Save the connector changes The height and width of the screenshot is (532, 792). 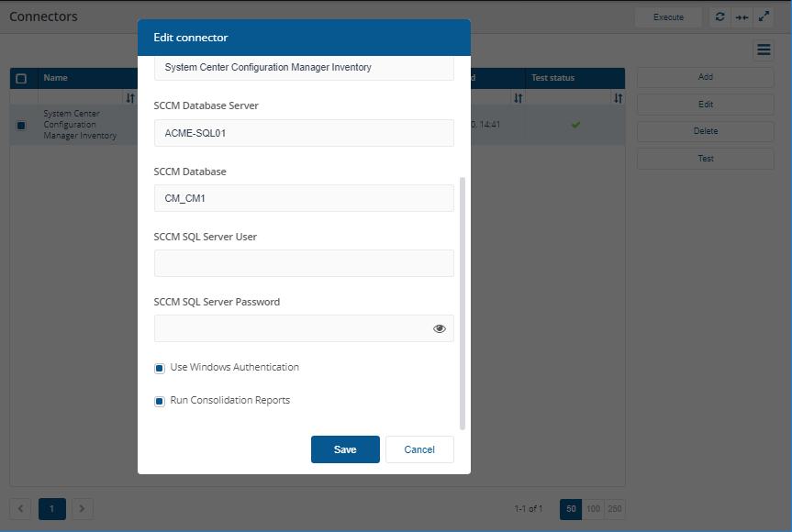345,449
